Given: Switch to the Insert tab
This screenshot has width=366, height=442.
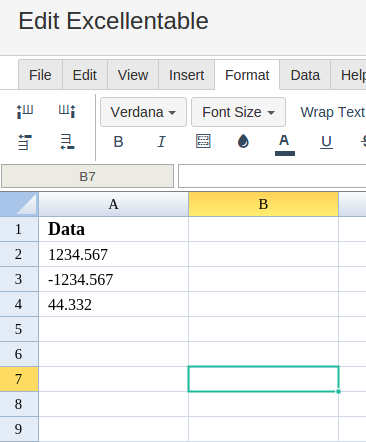Looking at the screenshot, I should 186,75.
